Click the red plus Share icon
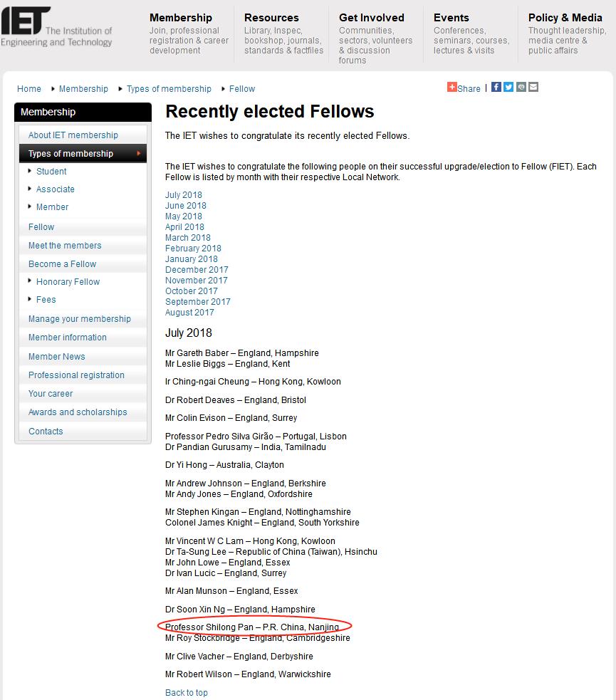Image resolution: width=616 pixels, height=700 pixels. (451, 87)
